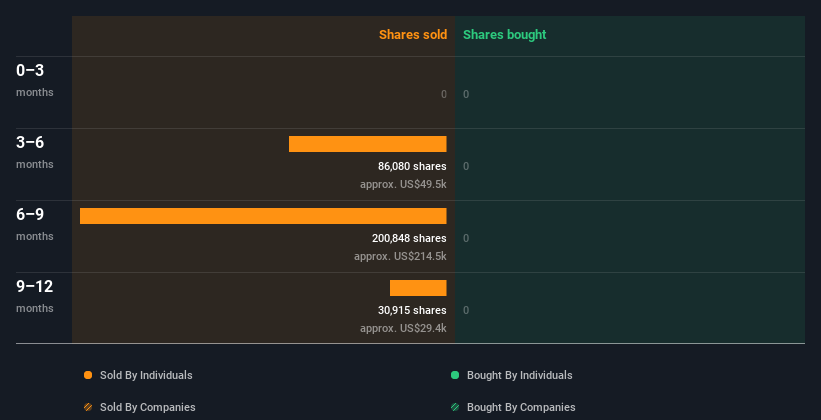Click the Bought By Companies striped legend icon
Image resolution: width=821 pixels, height=420 pixels.
point(455,407)
